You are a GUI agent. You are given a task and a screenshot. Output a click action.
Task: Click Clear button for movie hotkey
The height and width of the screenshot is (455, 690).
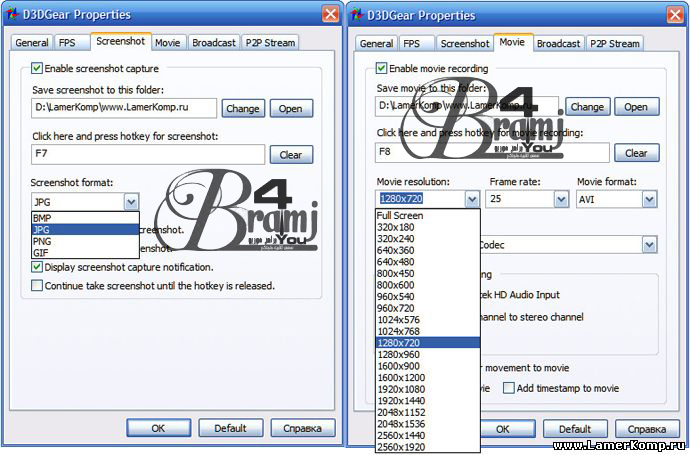[636, 153]
